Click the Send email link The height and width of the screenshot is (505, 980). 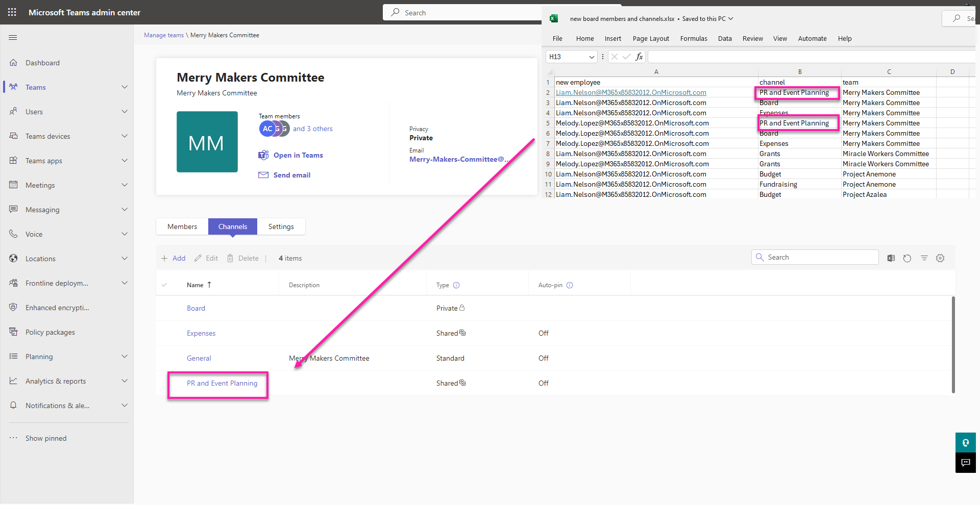click(x=292, y=175)
